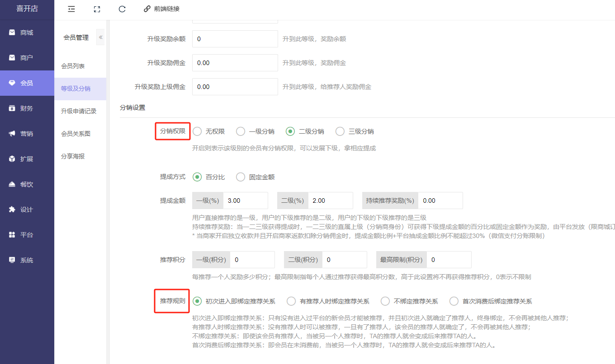Viewport: 615px width, 364px height.
Task: Go to the 营销 section
Action: (x=27, y=134)
